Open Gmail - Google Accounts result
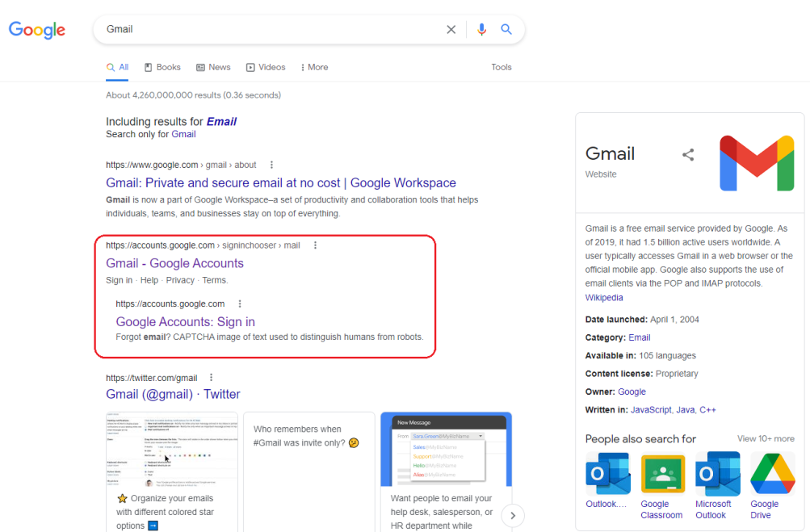Viewport: 810px width, 532px height. [x=174, y=263]
